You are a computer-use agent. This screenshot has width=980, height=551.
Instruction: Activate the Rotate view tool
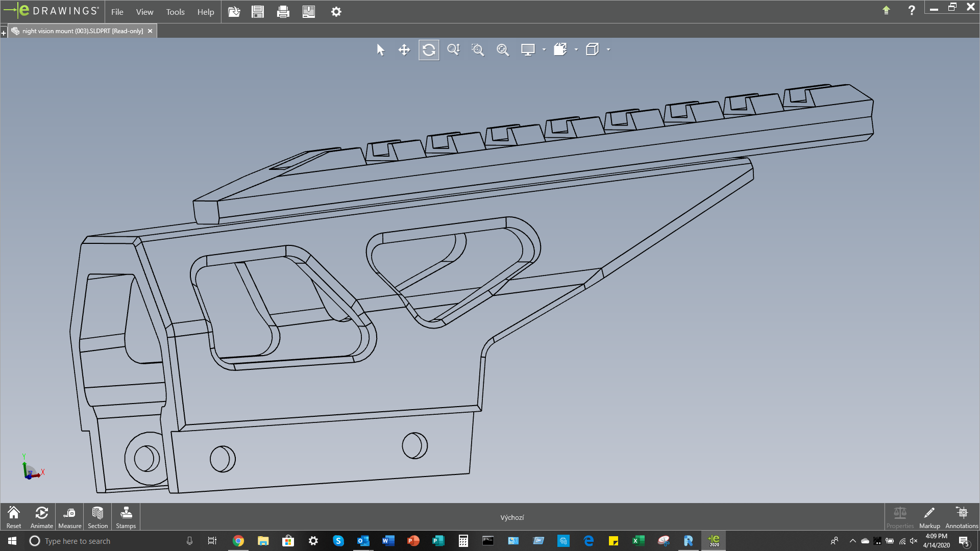429,50
